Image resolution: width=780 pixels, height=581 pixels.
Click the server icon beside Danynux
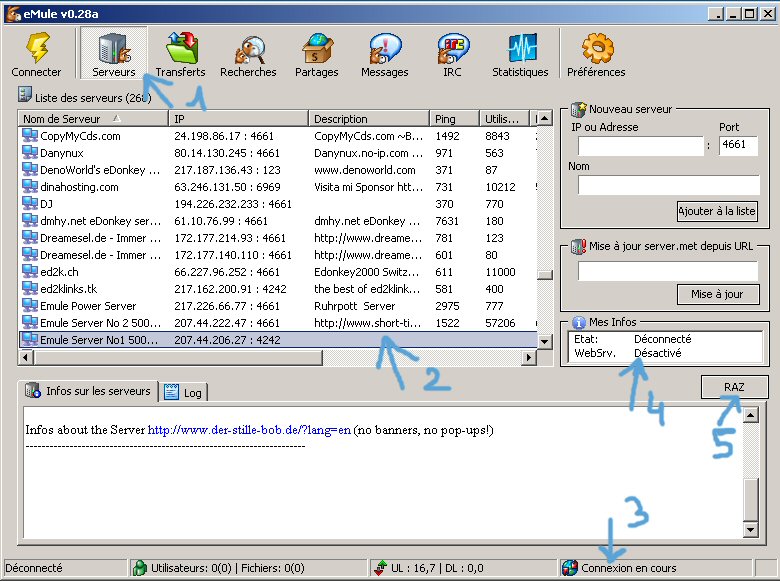(x=30, y=152)
